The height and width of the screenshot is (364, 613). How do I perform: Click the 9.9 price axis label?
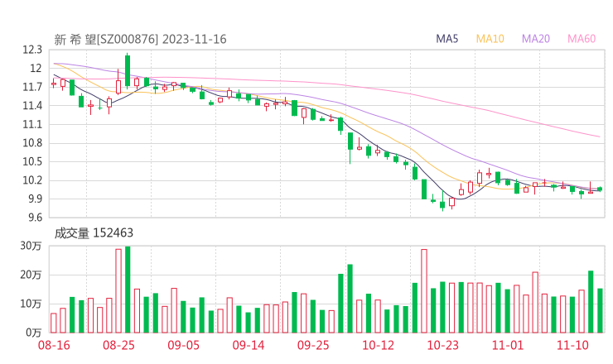(34, 199)
